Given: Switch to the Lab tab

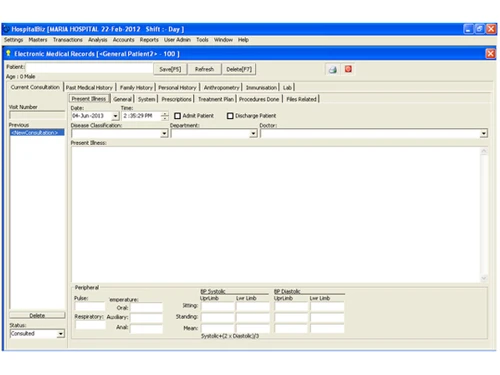Looking at the screenshot, I should click(287, 87).
